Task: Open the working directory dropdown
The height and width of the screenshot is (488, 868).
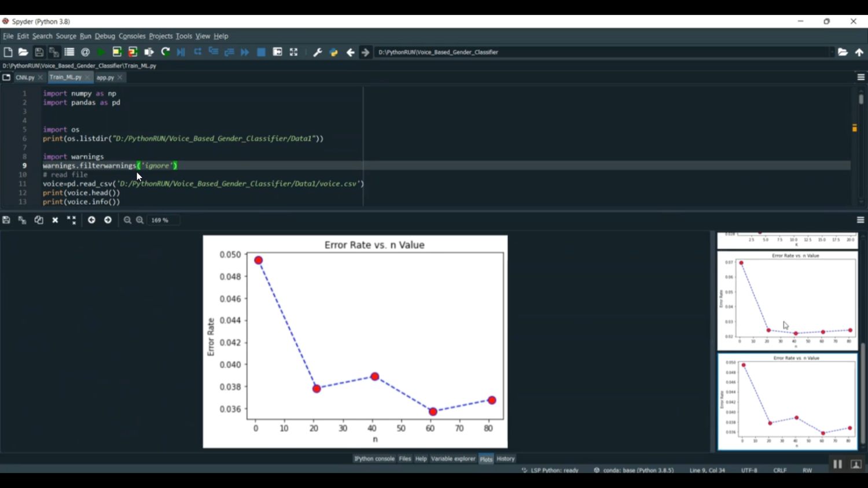Action: click(832, 52)
